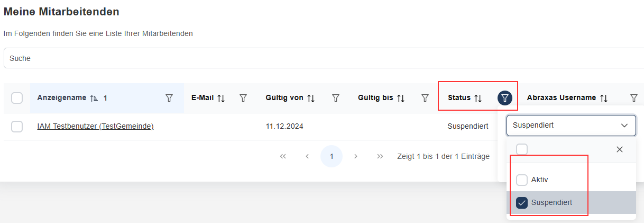Click the active Status filter icon

click(x=505, y=98)
